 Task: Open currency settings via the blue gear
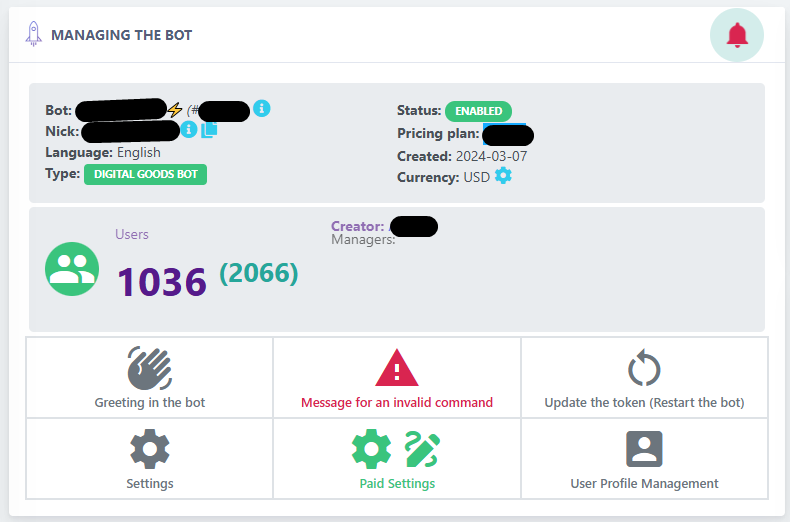point(503,176)
